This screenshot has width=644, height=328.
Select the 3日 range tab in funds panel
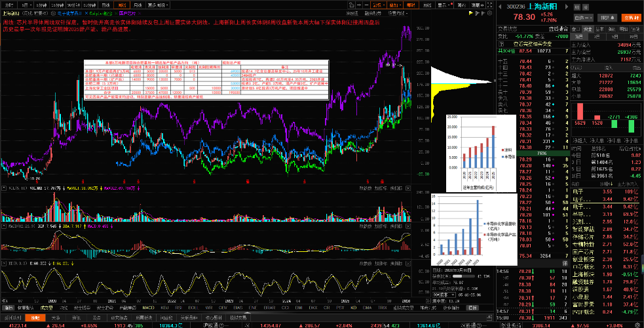597,37
